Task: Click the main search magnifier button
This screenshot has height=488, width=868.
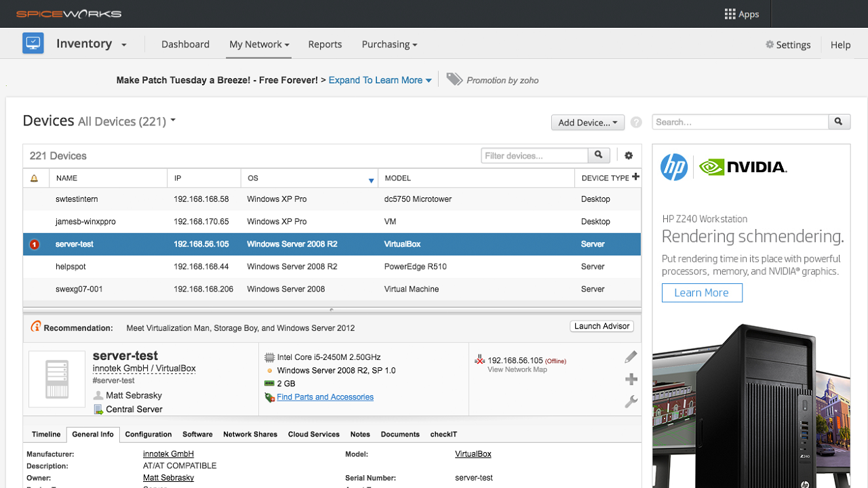Action: click(839, 122)
